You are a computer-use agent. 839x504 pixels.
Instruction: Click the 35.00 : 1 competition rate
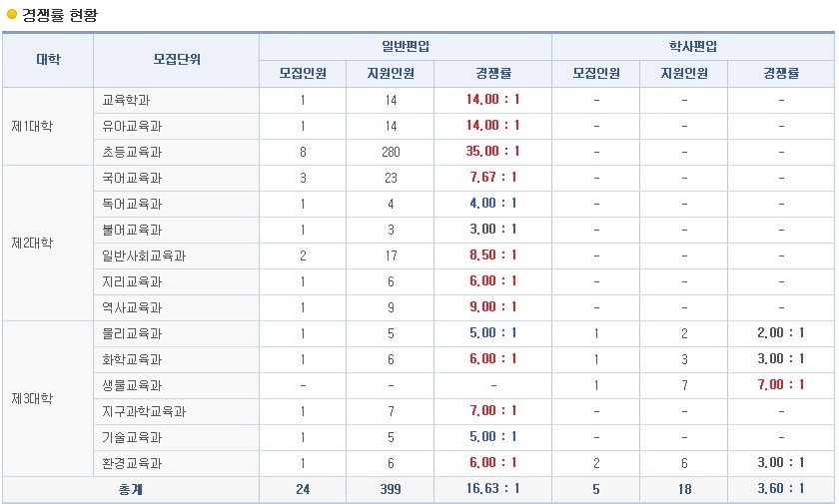[492, 152]
